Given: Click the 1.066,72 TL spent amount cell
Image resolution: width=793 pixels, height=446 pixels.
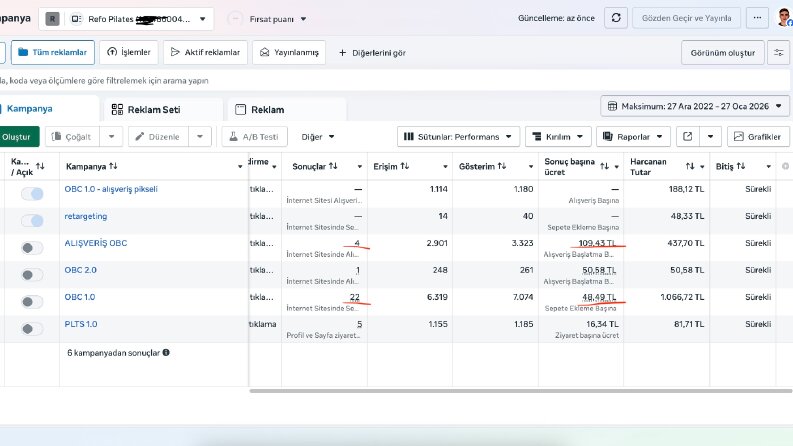Looking at the screenshot, I should pos(682,297).
